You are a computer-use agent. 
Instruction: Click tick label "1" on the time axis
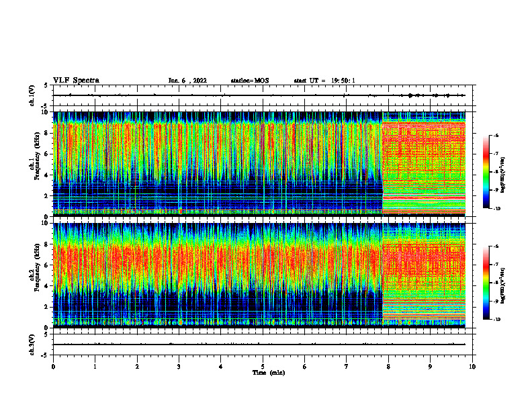pos(95,367)
